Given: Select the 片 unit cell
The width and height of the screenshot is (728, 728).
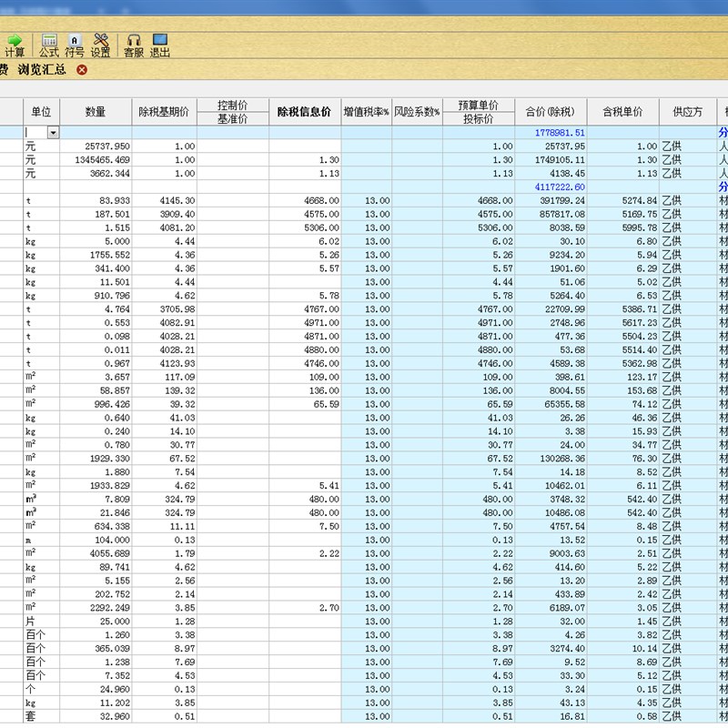Looking at the screenshot, I should point(41,622).
